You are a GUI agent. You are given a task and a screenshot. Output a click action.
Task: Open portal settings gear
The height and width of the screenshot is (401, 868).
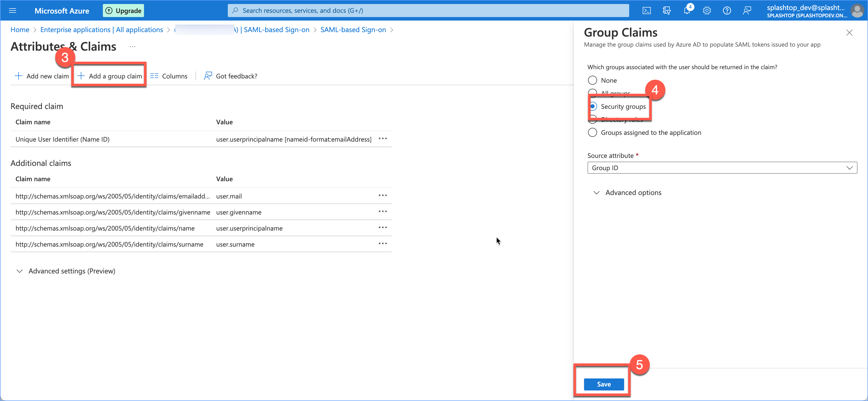click(x=707, y=11)
